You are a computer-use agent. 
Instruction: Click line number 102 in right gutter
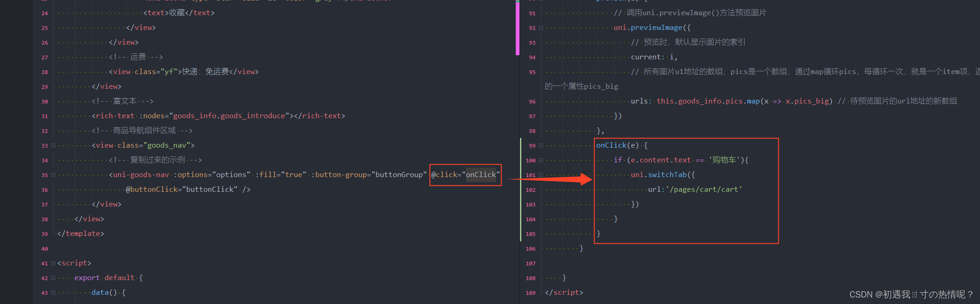[x=531, y=190]
